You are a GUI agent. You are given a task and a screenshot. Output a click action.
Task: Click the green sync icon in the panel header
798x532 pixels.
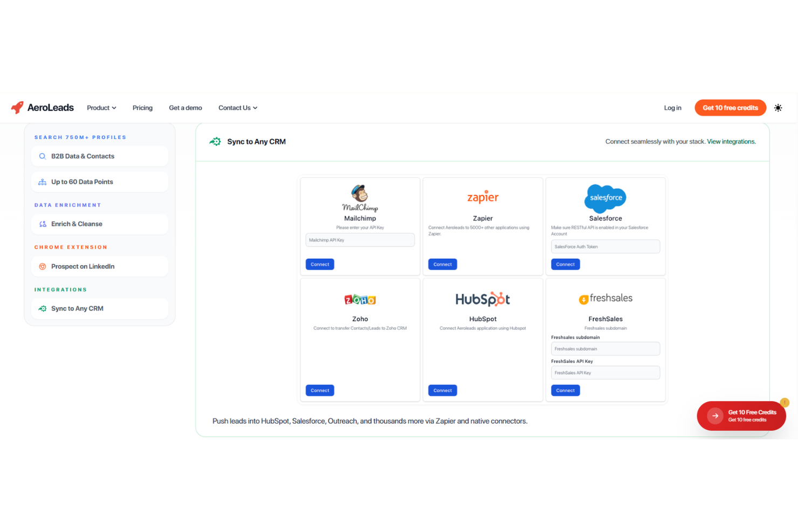pyautogui.click(x=215, y=141)
